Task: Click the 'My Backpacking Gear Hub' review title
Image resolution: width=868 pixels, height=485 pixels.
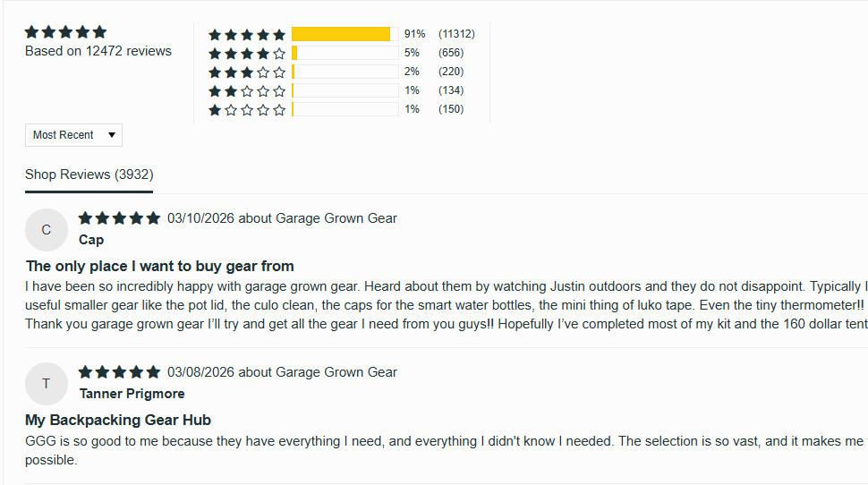Action: 118,420
